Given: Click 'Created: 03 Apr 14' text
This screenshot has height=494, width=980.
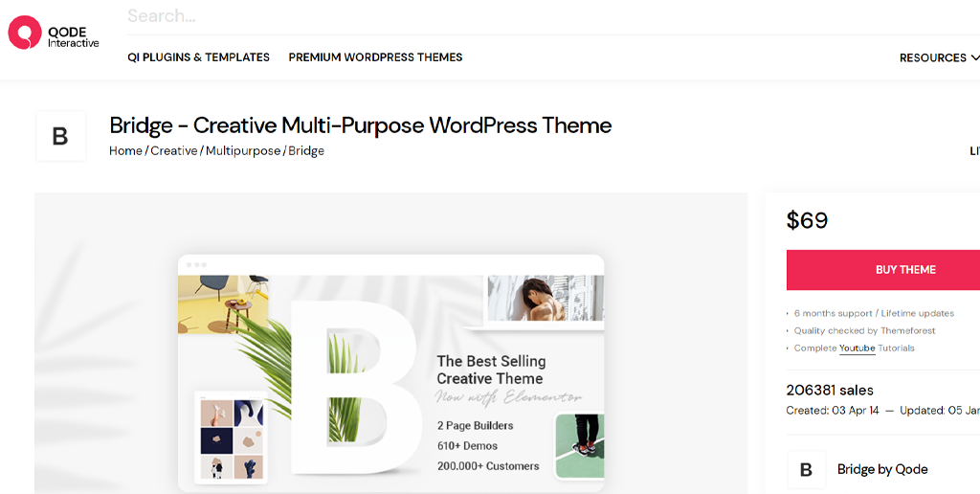Looking at the screenshot, I should pos(833,411).
